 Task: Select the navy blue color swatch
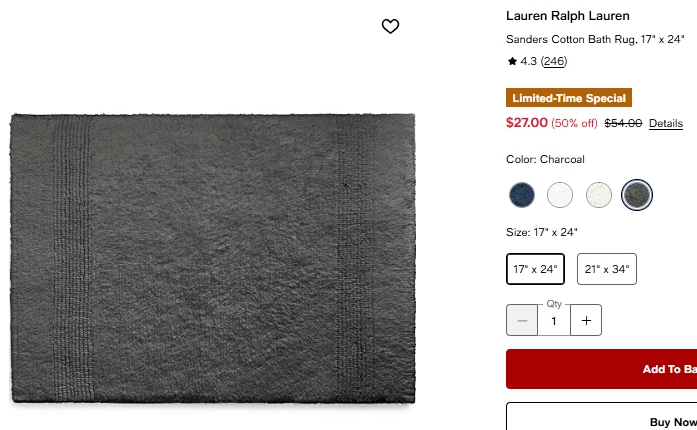coord(521,195)
